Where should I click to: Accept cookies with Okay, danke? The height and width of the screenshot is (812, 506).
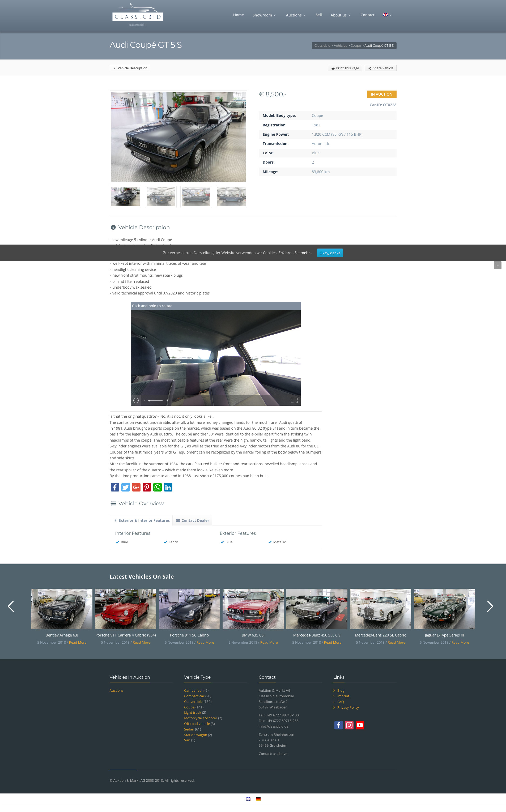tap(330, 253)
